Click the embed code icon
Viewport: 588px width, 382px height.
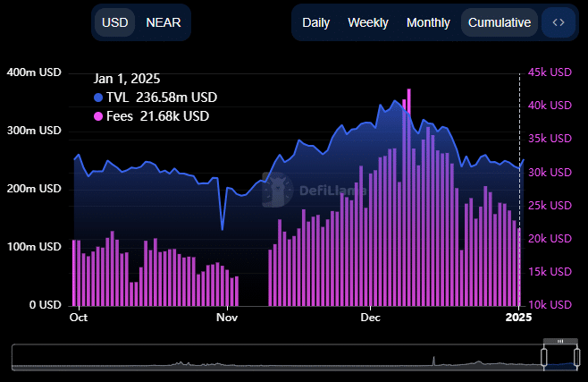point(559,22)
